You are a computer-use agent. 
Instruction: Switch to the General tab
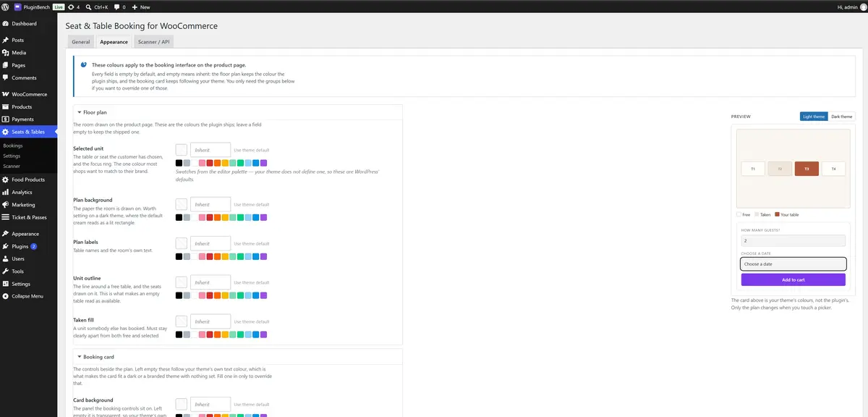pyautogui.click(x=81, y=42)
